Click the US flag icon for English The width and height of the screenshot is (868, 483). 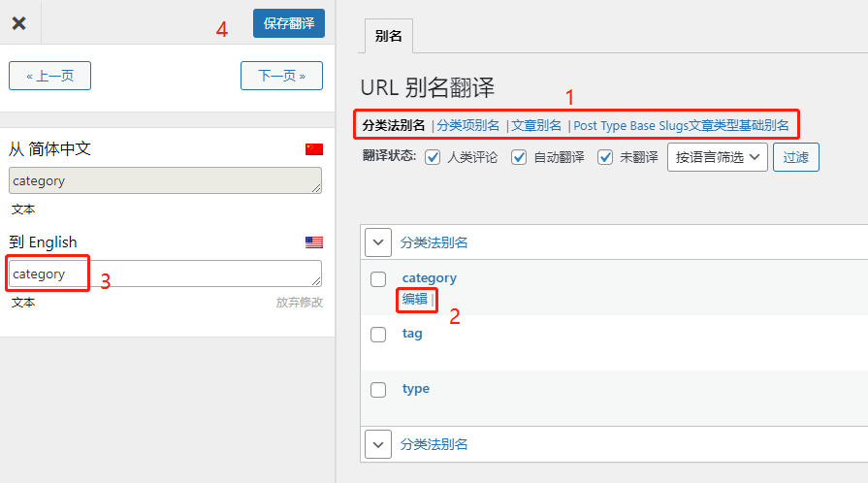coord(313,242)
